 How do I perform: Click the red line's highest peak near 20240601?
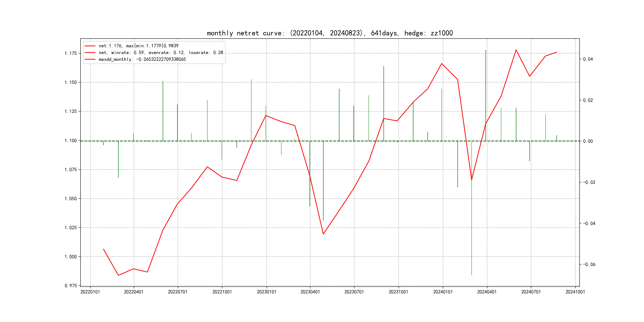516,50
